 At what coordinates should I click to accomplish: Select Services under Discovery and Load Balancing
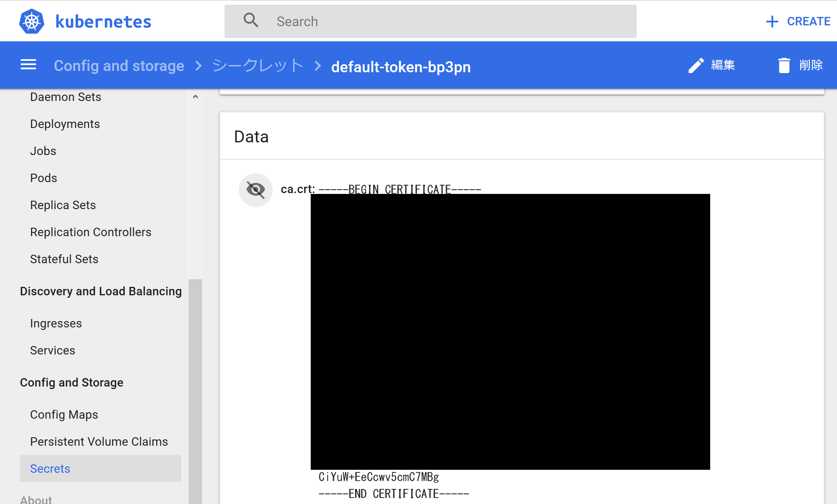coord(52,350)
